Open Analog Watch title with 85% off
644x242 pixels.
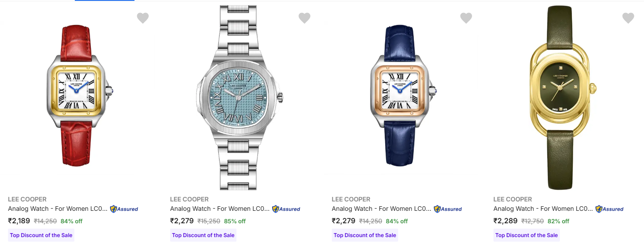click(x=220, y=209)
